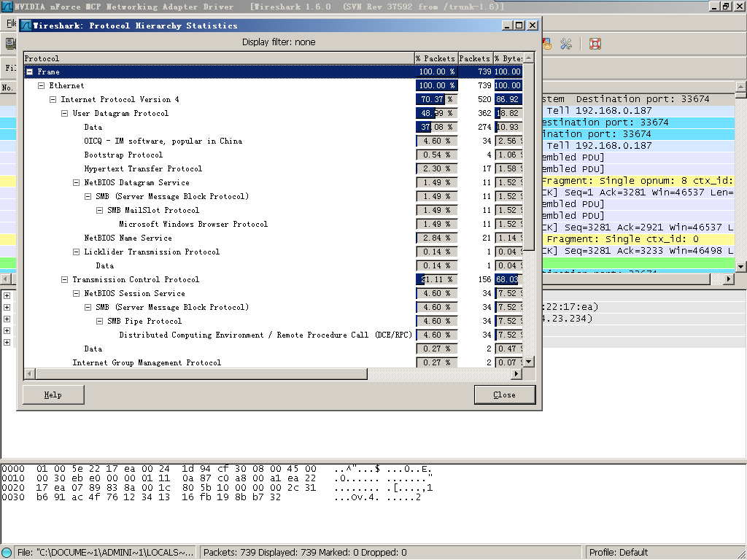Image resolution: width=747 pixels, height=560 pixels.
Task: Collapse the Frame tree node
Action: point(29,72)
